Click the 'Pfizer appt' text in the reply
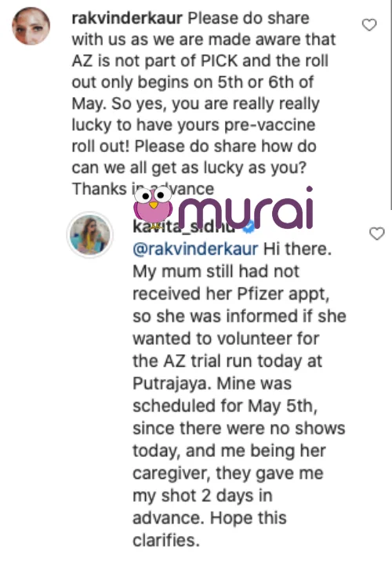392x565 pixels. [283, 294]
